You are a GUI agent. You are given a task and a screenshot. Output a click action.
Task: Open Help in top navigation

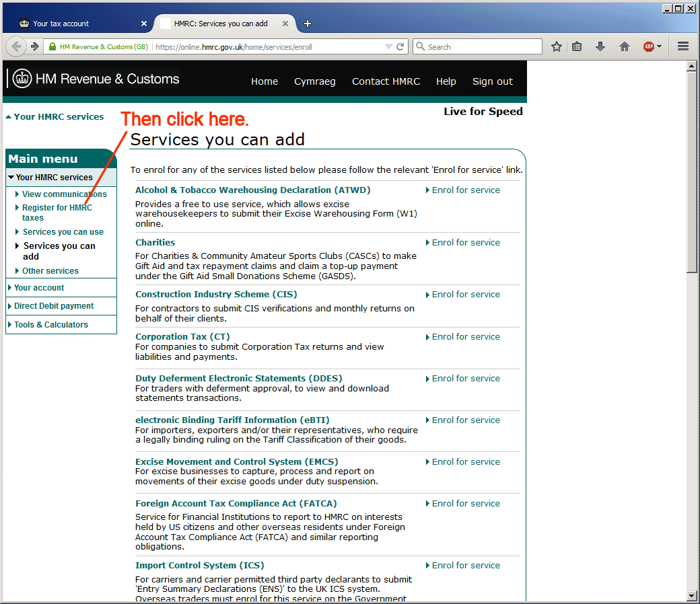(446, 81)
